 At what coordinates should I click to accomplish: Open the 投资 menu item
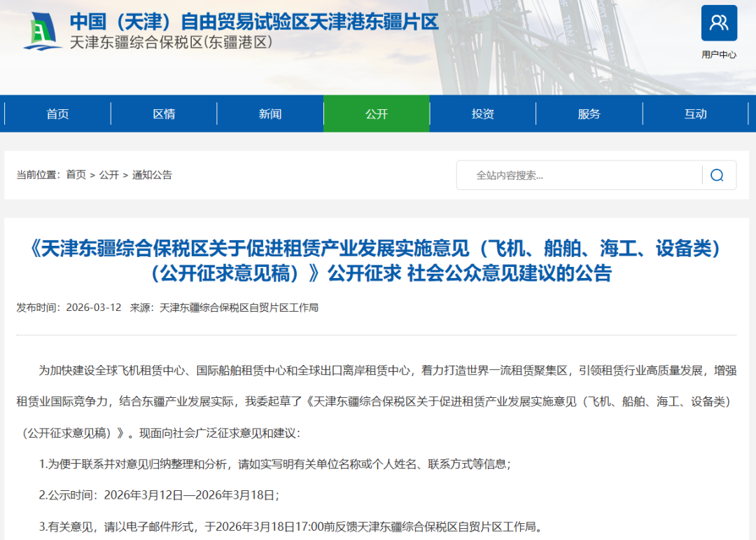482,113
